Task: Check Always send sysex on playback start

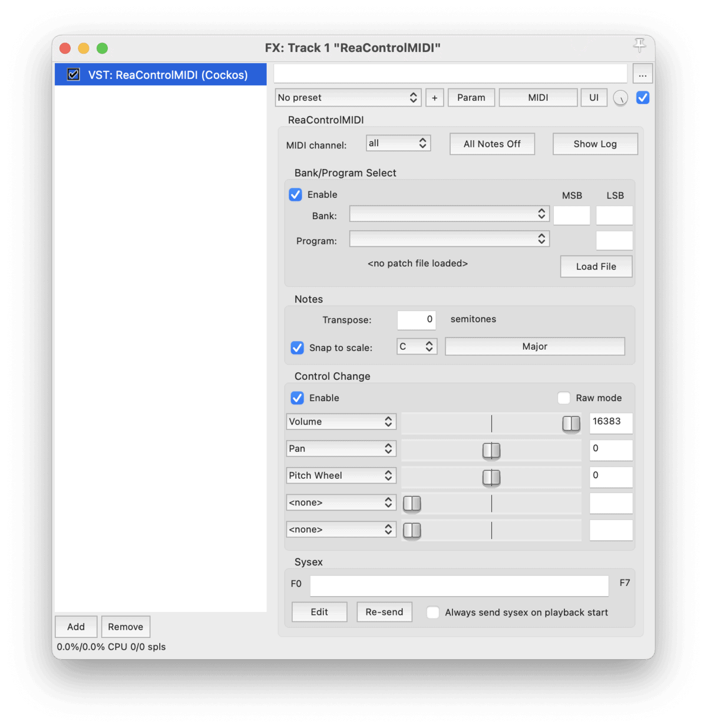Action: tap(433, 613)
